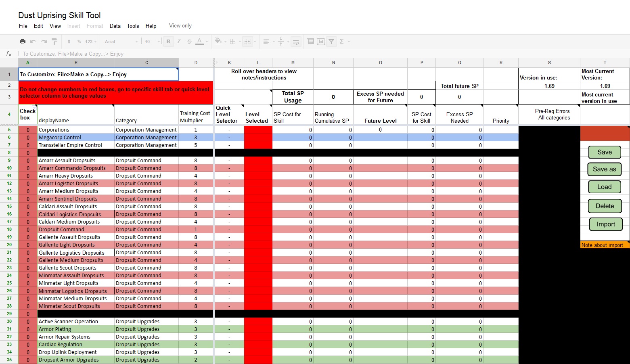Click the Functions sigma icon
The image size is (630, 364).
coord(342,41)
